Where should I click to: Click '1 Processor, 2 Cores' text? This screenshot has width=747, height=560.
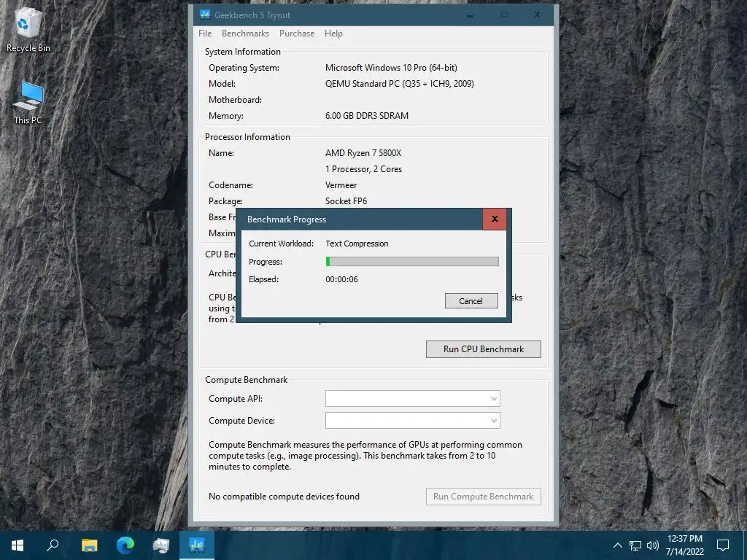pos(363,169)
